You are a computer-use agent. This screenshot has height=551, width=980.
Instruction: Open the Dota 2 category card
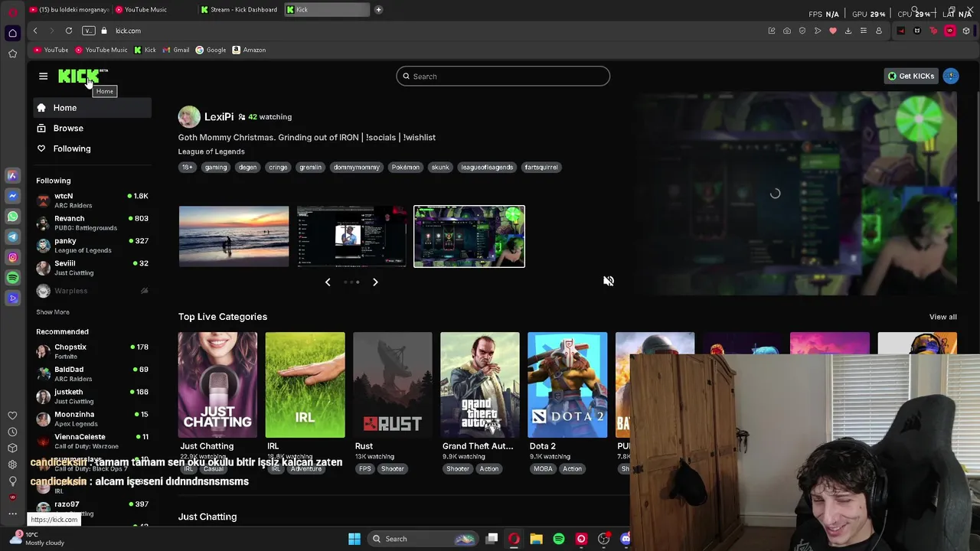point(567,385)
